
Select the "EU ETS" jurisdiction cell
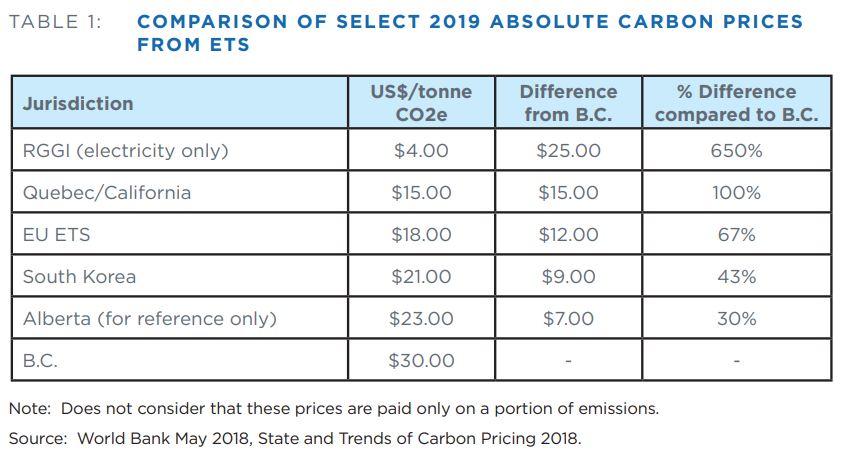click(x=58, y=235)
